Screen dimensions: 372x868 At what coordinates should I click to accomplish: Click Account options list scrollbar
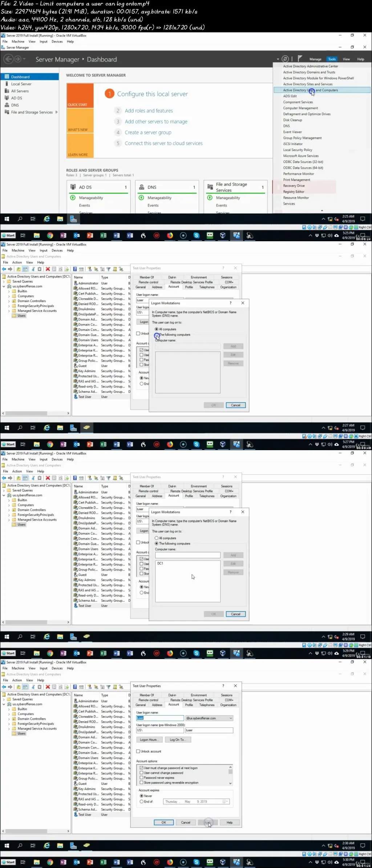(x=230, y=775)
